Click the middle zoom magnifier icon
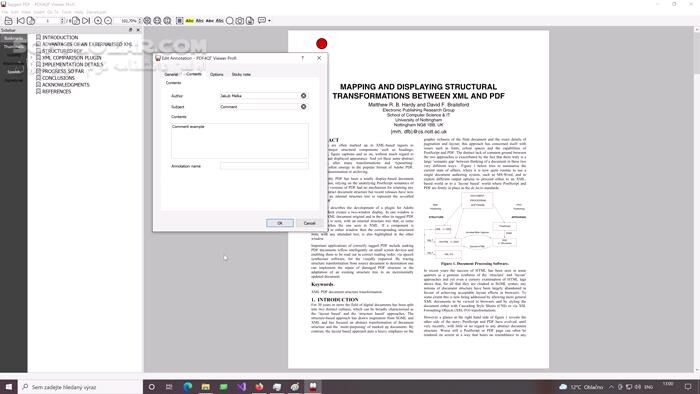Image resolution: width=700 pixels, height=394 pixels. pyautogui.click(x=157, y=21)
